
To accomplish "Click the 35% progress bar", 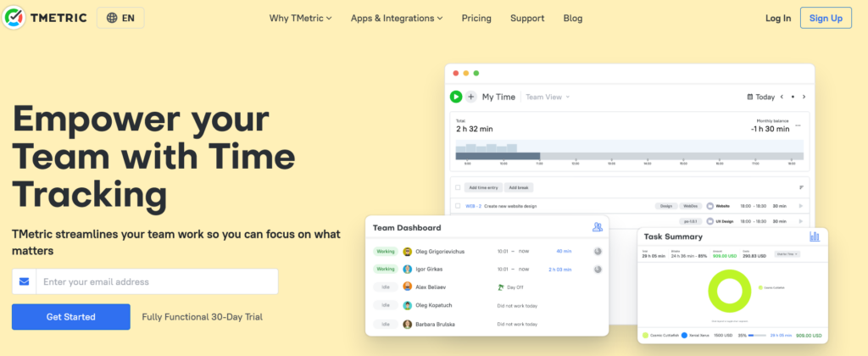I will pyautogui.click(x=757, y=336).
